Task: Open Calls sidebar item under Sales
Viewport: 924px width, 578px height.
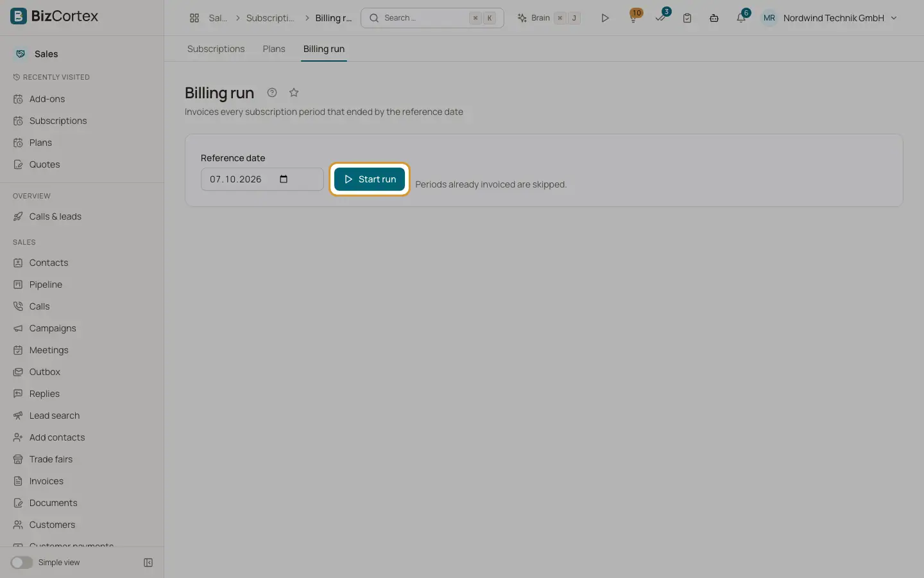Action: tap(82, 306)
